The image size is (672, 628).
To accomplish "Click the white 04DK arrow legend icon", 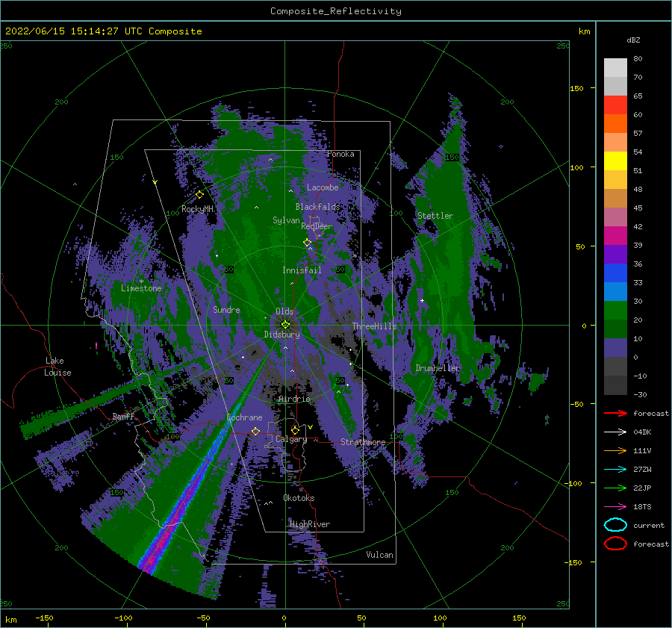I will [615, 432].
